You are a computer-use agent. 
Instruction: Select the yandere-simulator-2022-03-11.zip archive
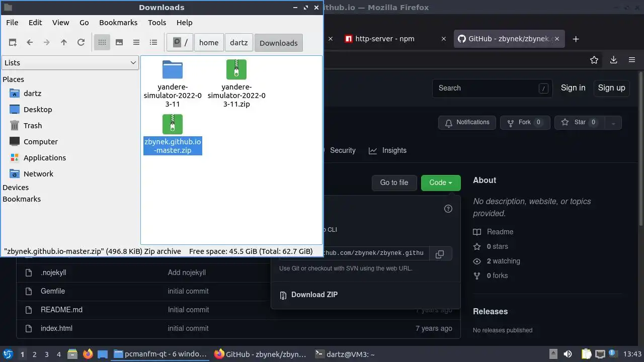236,83
